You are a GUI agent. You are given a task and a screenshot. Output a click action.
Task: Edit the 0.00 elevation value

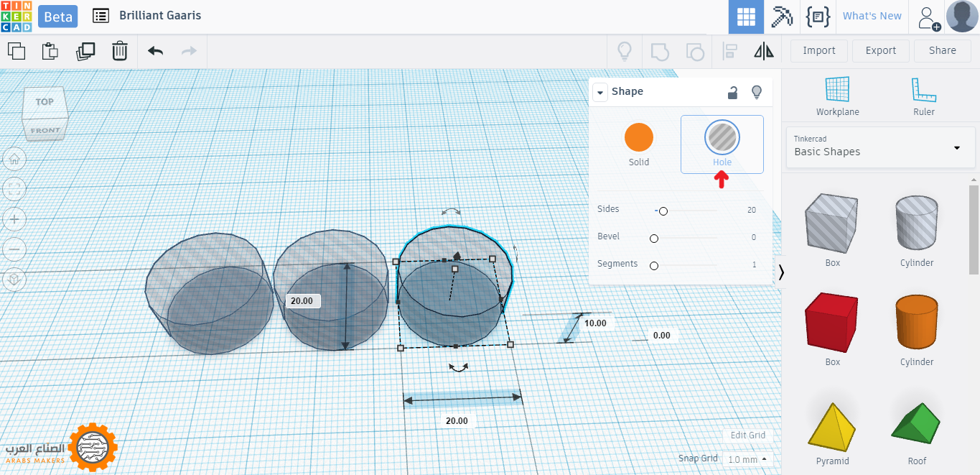coord(661,336)
